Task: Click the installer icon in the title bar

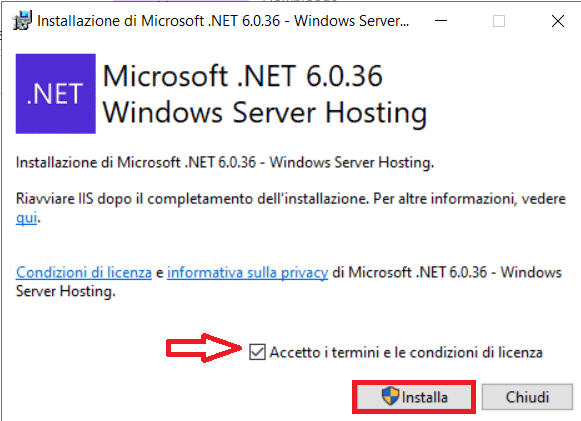Action: coord(22,20)
